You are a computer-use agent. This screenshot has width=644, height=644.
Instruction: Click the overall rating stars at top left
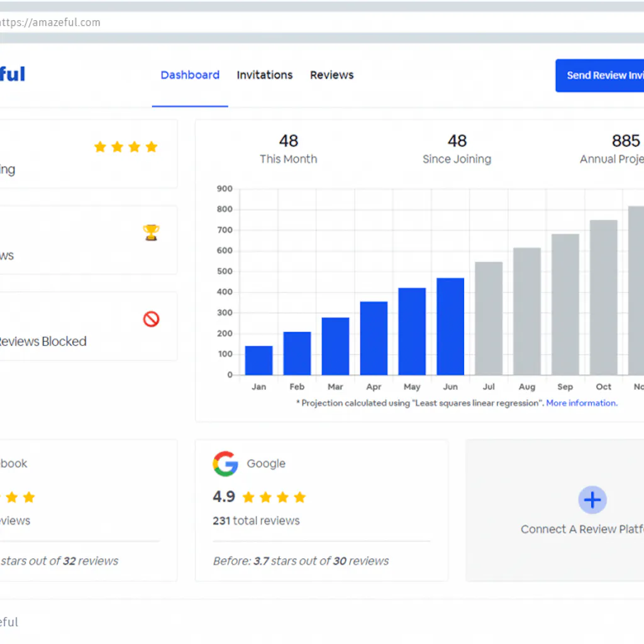[x=125, y=147]
